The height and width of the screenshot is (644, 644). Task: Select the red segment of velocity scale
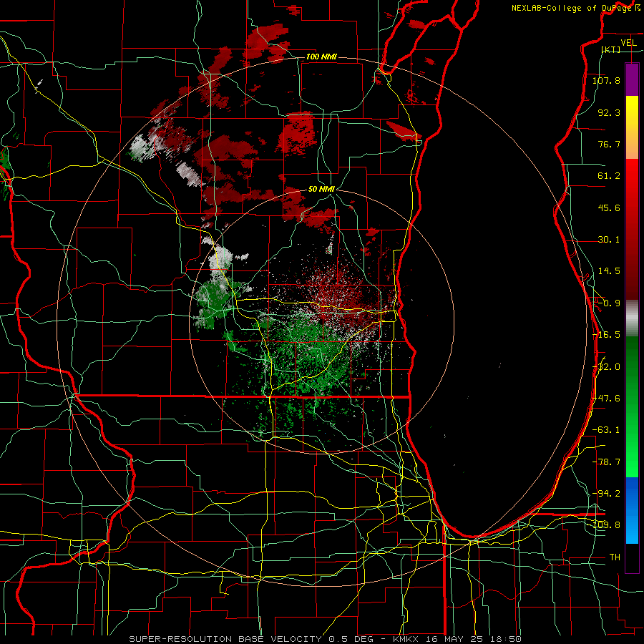(632, 229)
